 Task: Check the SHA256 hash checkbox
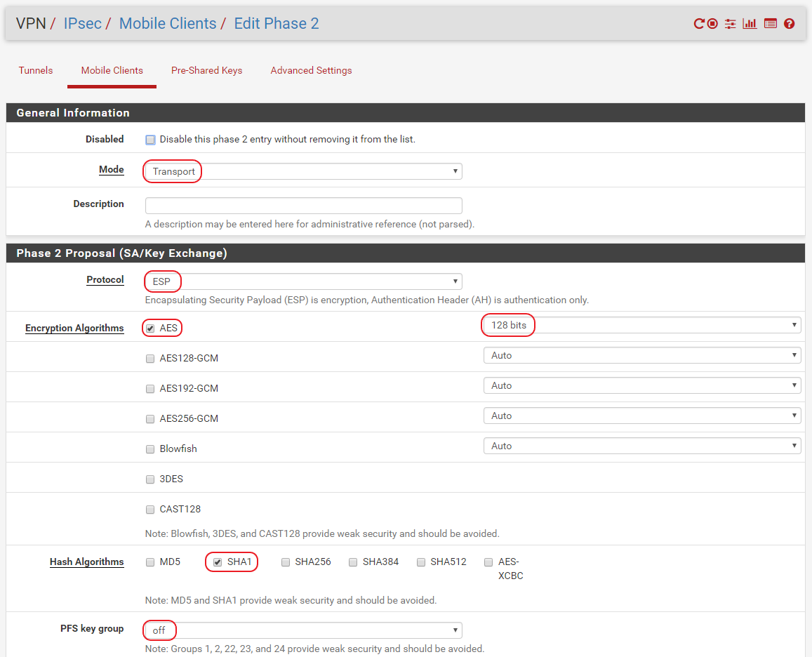point(286,562)
